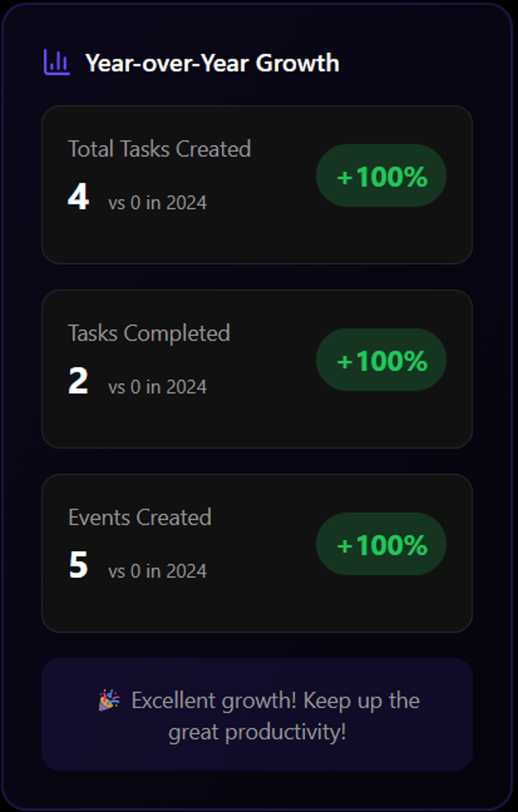Image resolution: width=518 pixels, height=812 pixels.
Task: Click the number 2 completed tasks count
Action: [x=78, y=381]
